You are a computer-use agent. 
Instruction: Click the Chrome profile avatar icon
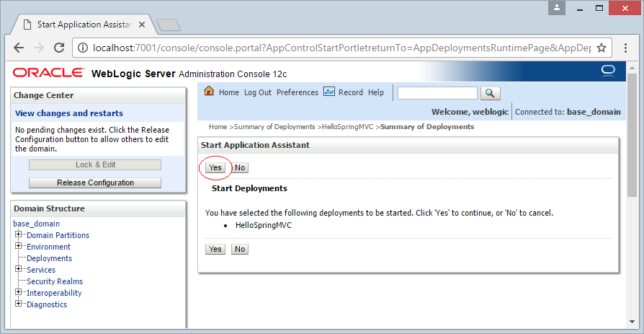coord(557,7)
